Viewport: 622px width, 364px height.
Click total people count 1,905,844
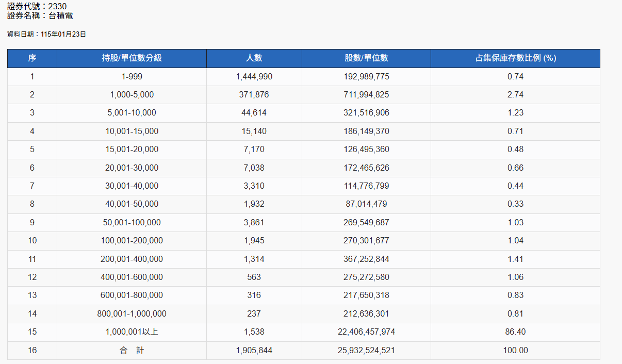[254, 351]
